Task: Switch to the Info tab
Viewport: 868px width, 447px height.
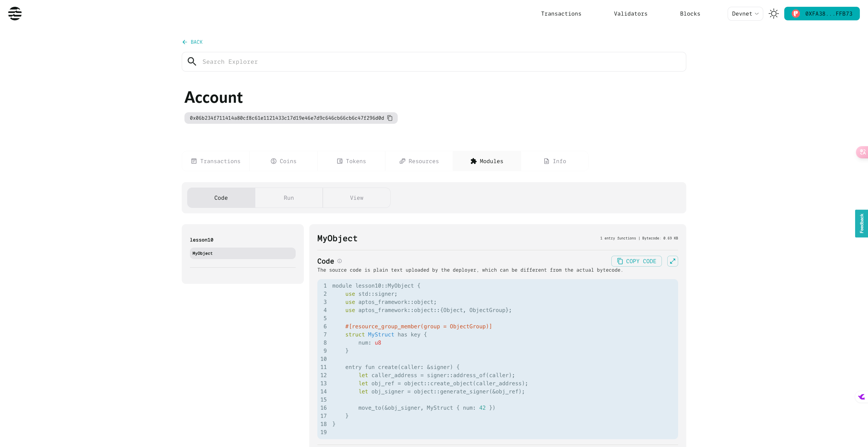Action: (555, 161)
